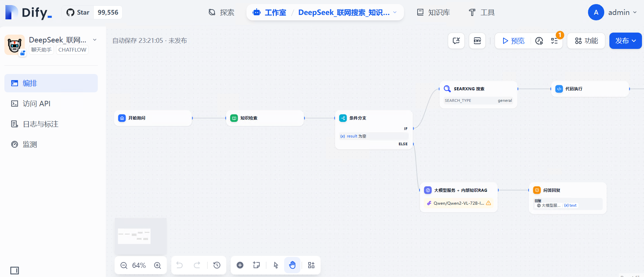Viewport: 644px width, 277px height.
Task: Undo the last change
Action: (180, 265)
